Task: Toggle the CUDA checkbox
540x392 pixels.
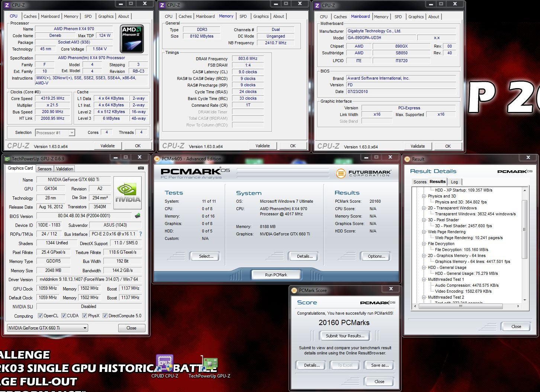Action: 64,316
